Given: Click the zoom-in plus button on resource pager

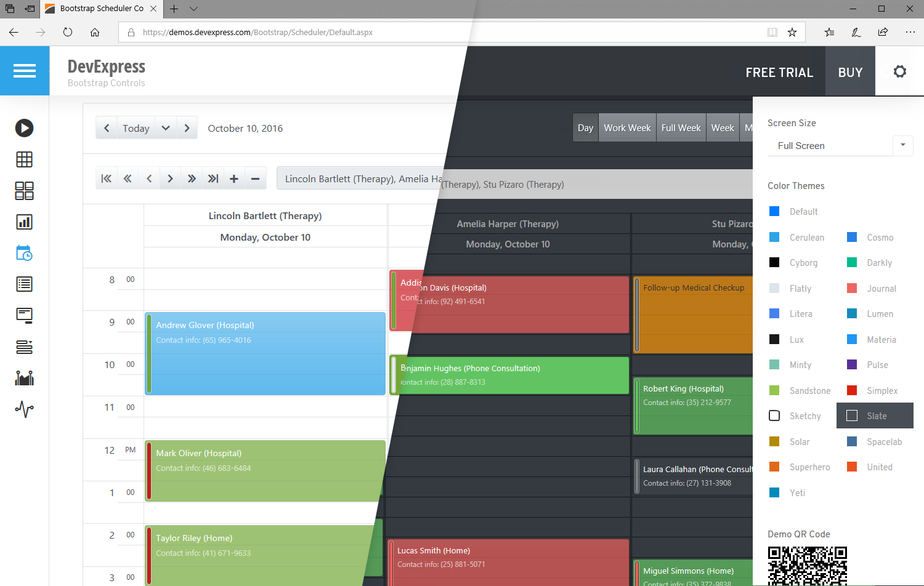Looking at the screenshot, I should (234, 179).
